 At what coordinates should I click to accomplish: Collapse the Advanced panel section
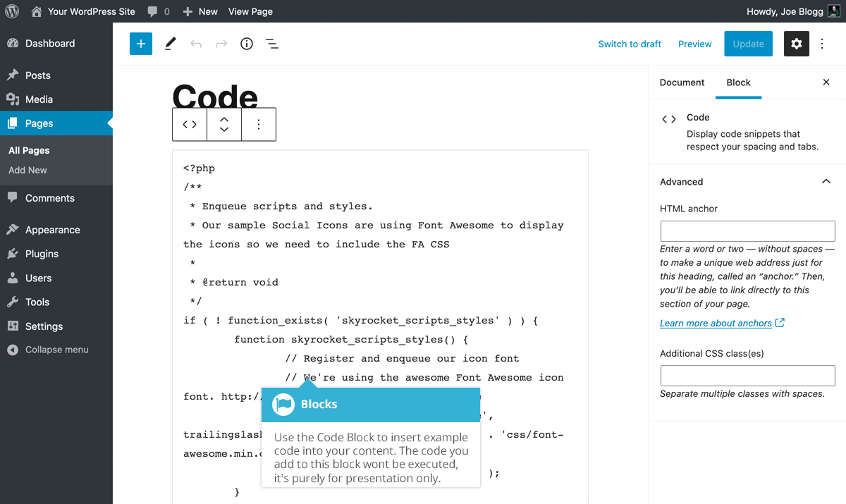pos(826,182)
